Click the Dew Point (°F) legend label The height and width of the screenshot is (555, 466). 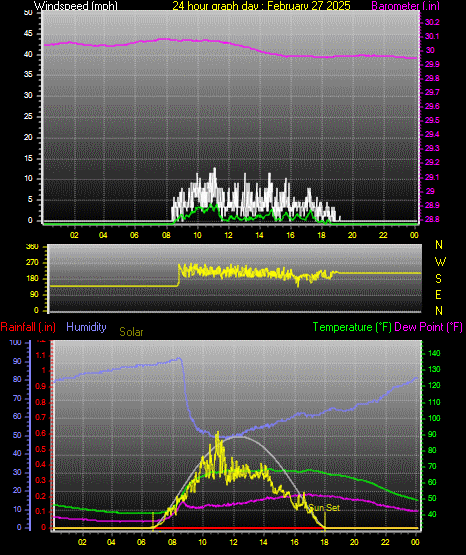pyautogui.click(x=428, y=327)
